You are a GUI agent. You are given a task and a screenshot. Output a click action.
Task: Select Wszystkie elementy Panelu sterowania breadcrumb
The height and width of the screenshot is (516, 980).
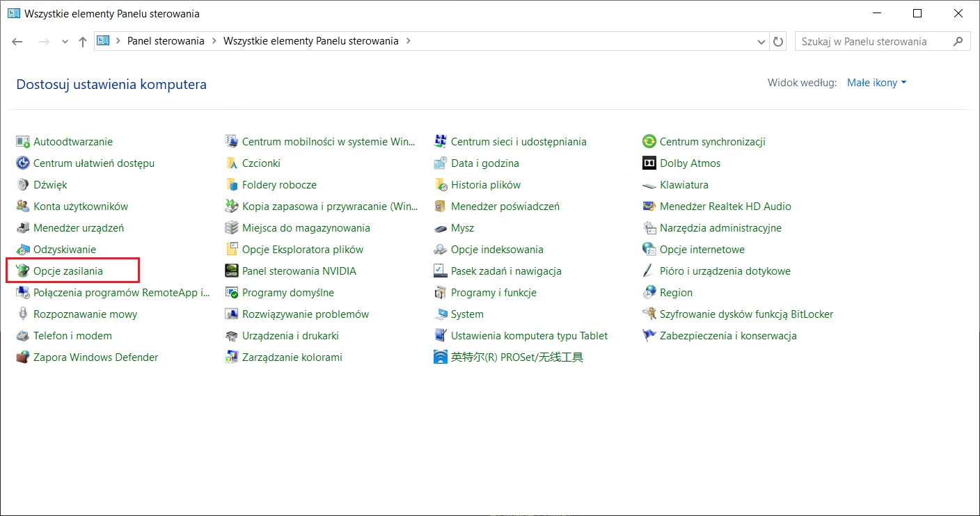(x=310, y=41)
